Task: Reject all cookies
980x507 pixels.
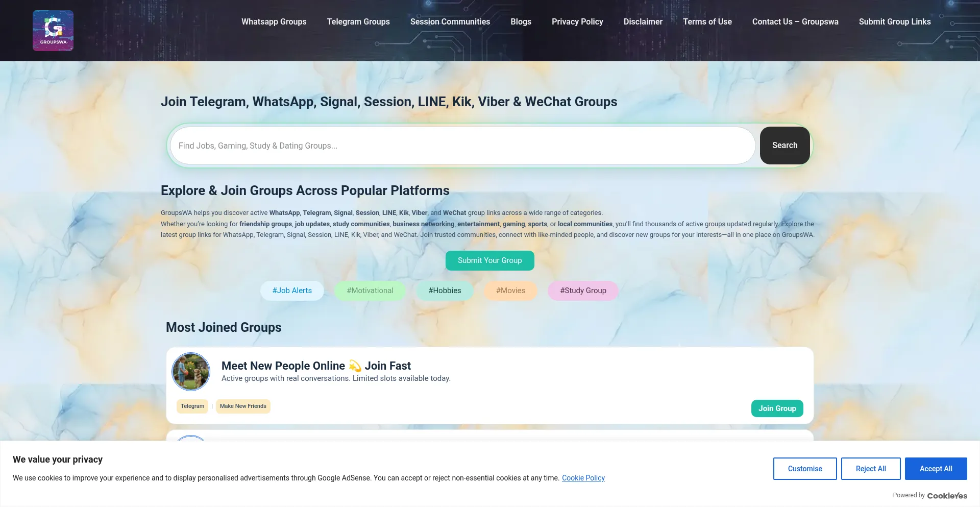Action: pyautogui.click(x=871, y=469)
